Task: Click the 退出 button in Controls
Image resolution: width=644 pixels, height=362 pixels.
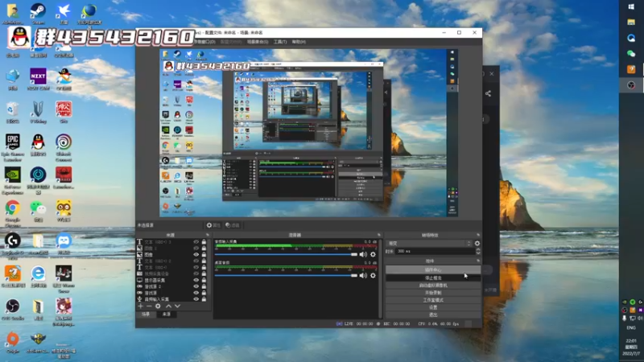Action: (x=433, y=315)
